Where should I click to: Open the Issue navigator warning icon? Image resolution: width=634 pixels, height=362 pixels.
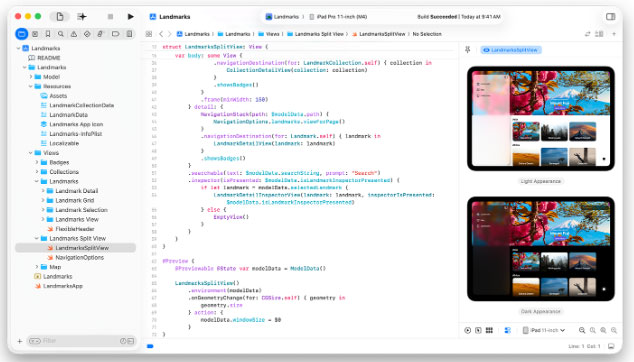point(74,34)
